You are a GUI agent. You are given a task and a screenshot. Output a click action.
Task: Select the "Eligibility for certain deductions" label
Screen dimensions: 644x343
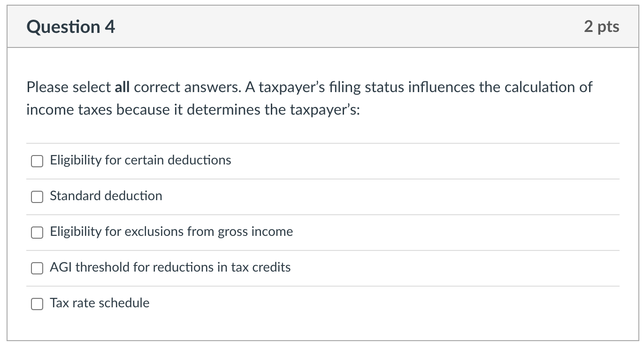coord(140,160)
